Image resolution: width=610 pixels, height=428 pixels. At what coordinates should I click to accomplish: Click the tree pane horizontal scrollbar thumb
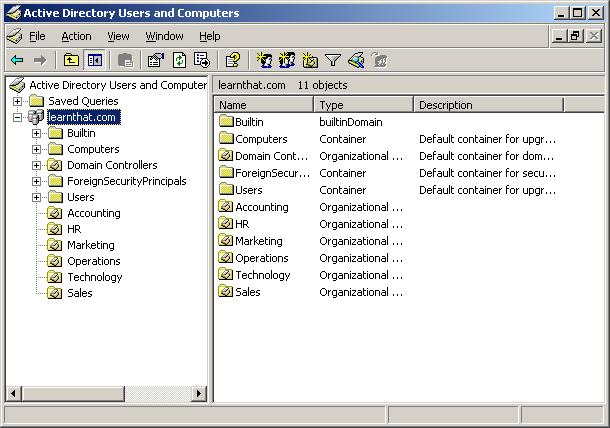click(73, 393)
